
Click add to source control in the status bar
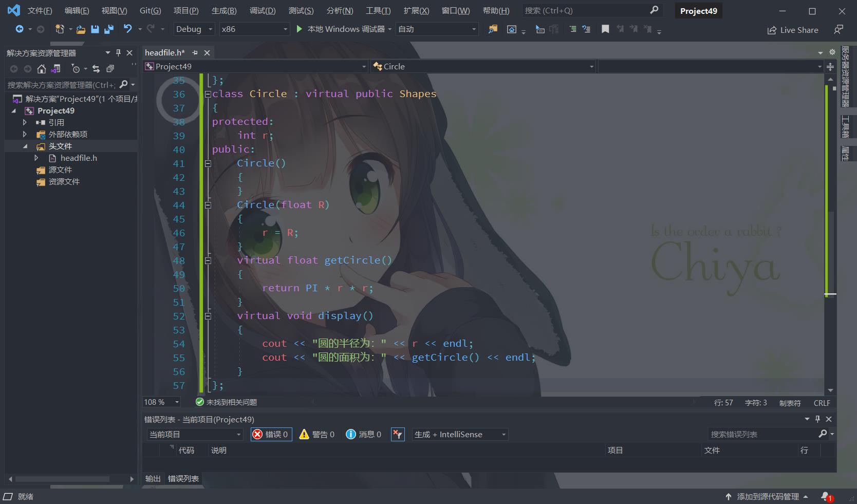767,497
